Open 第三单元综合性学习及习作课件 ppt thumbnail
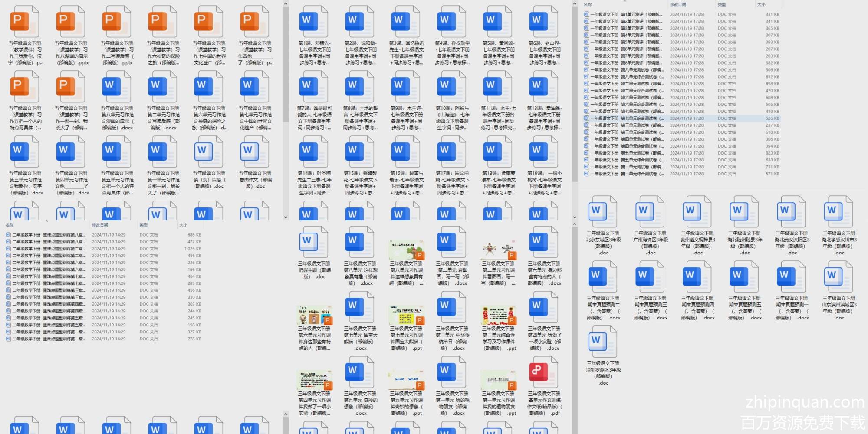 (498, 315)
